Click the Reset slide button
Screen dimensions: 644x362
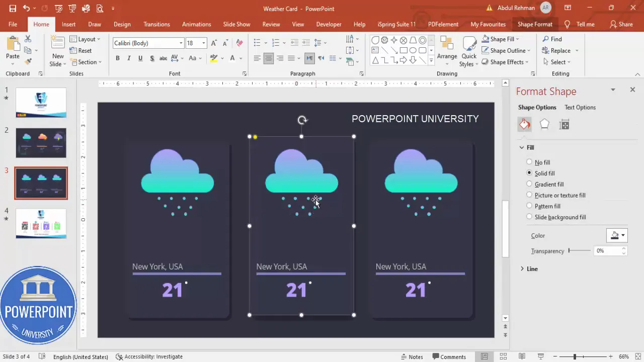(80, 51)
